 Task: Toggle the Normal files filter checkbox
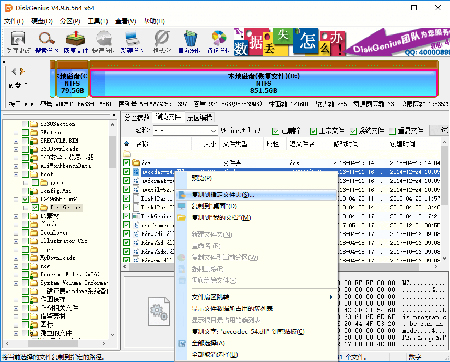(x=313, y=131)
